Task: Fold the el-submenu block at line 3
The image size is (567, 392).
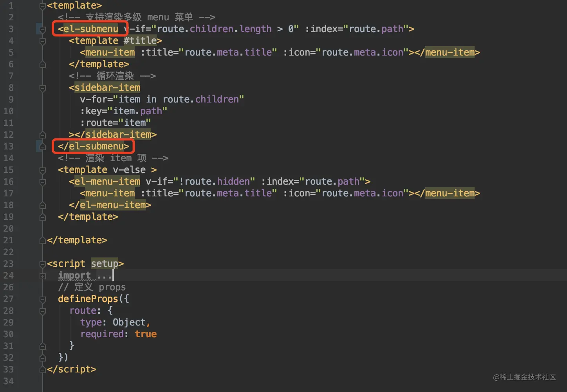Action: (x=43, y=29)
